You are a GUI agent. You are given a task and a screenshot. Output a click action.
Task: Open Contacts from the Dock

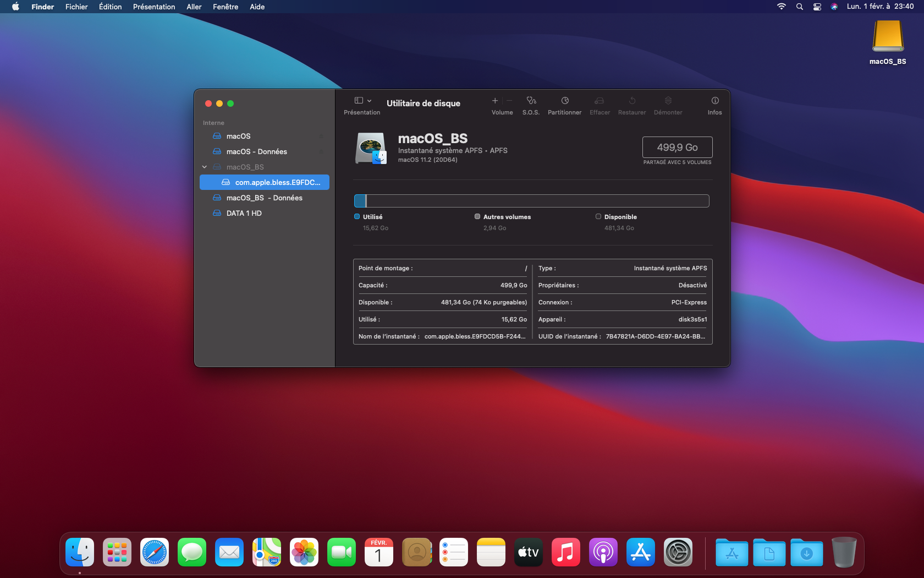tap(416, 552)
